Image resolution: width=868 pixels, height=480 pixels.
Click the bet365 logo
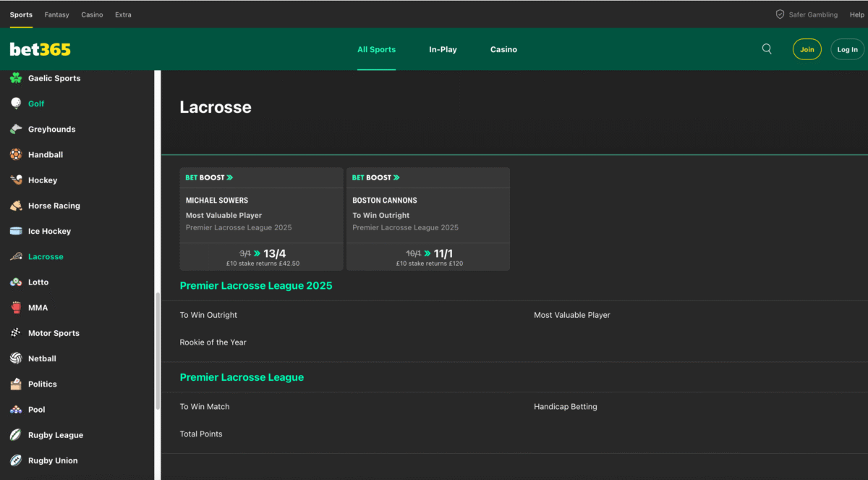41,50
